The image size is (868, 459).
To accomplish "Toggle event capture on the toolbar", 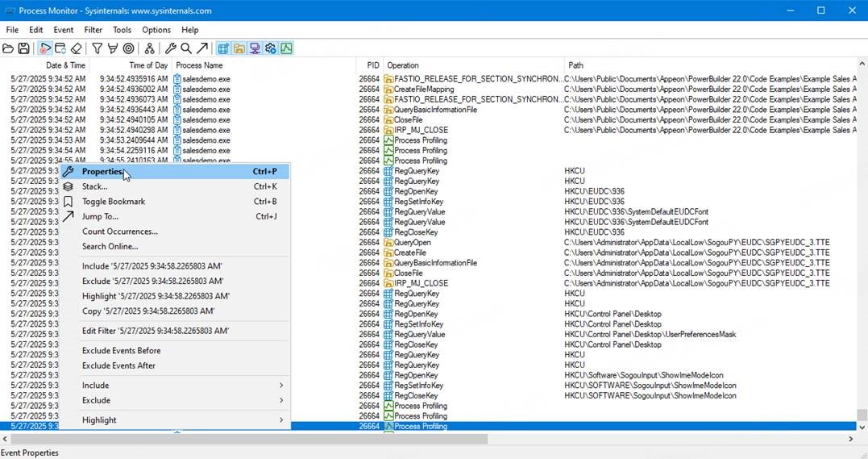I will click(45, 48).
